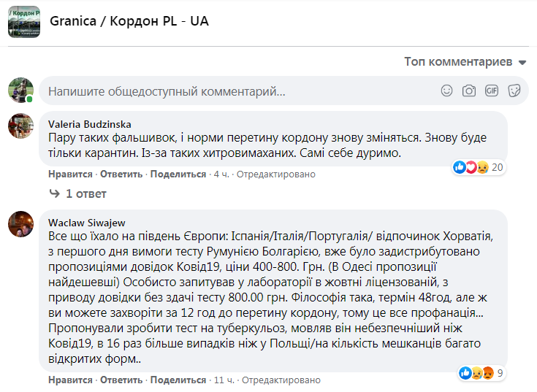Open Valeria Budzinska's profile picture
537x392 pixels.
[x=20, y=126]
